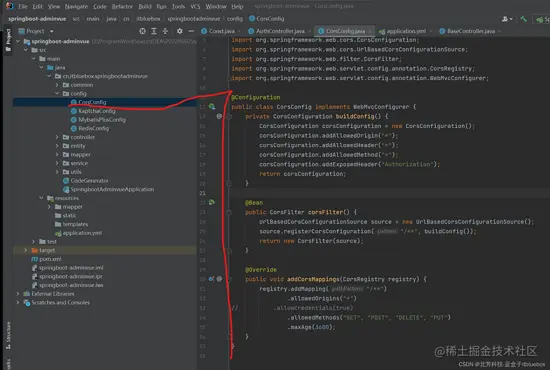This screenshot has width=550, height=370.
Task: Click the @Configuration annotation in editor
Action: [256, 97]
